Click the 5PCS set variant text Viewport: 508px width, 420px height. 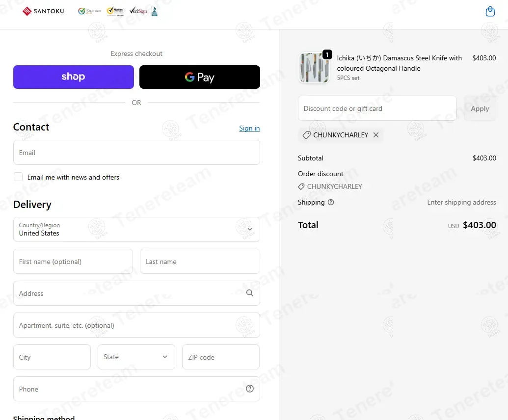click(348, 78)
